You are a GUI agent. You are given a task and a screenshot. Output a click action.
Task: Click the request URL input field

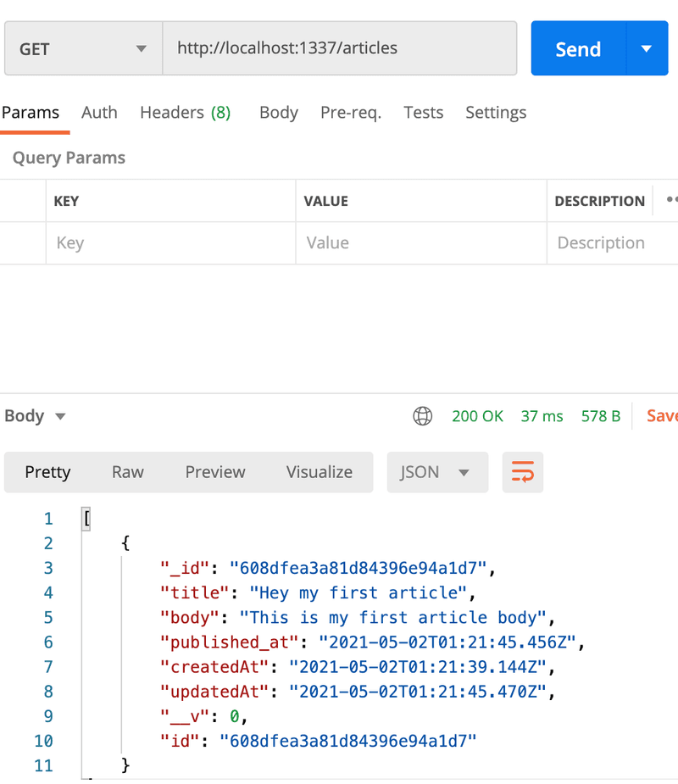click(339, 48)
